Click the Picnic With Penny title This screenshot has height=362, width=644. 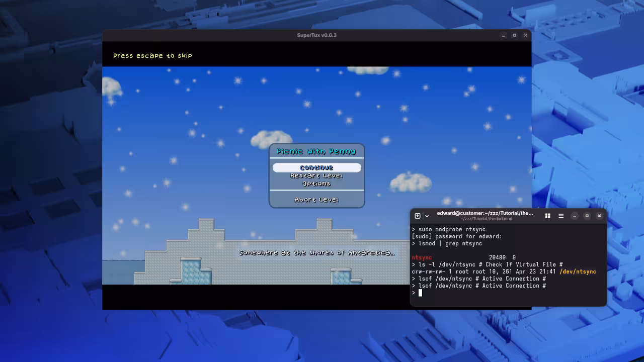316,151
